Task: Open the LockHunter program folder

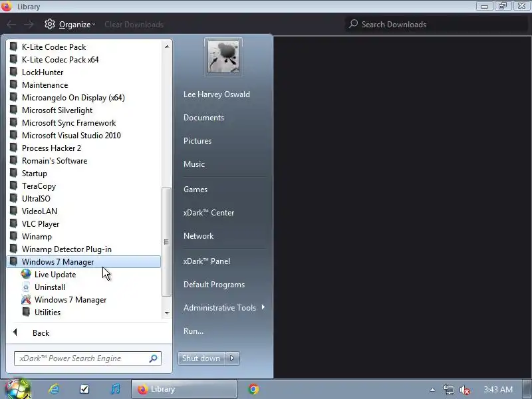Action: [x=83, y=72]
